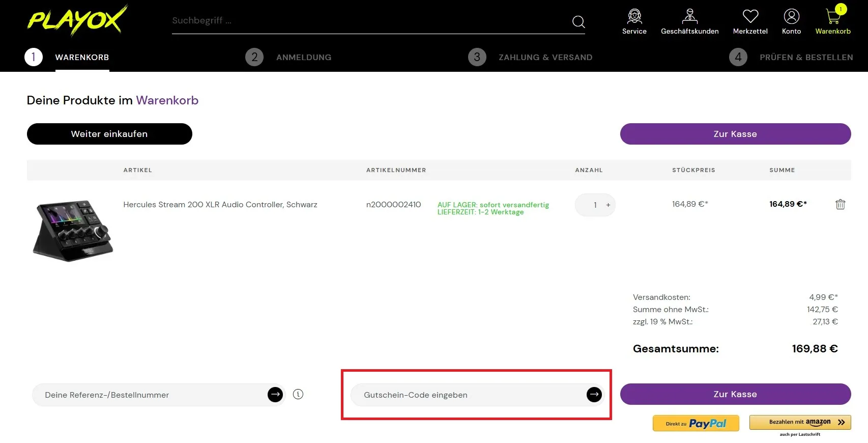Open the Hercules Stream 200 product thumbnail
The image size is (868, 443).
click(x=73, y=231)
